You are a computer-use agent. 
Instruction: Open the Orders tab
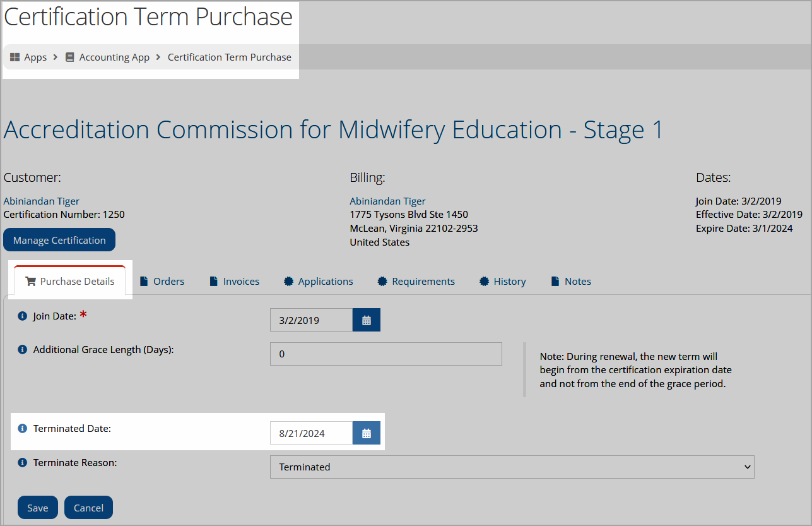pyautogui.click(x=162, y=281)
